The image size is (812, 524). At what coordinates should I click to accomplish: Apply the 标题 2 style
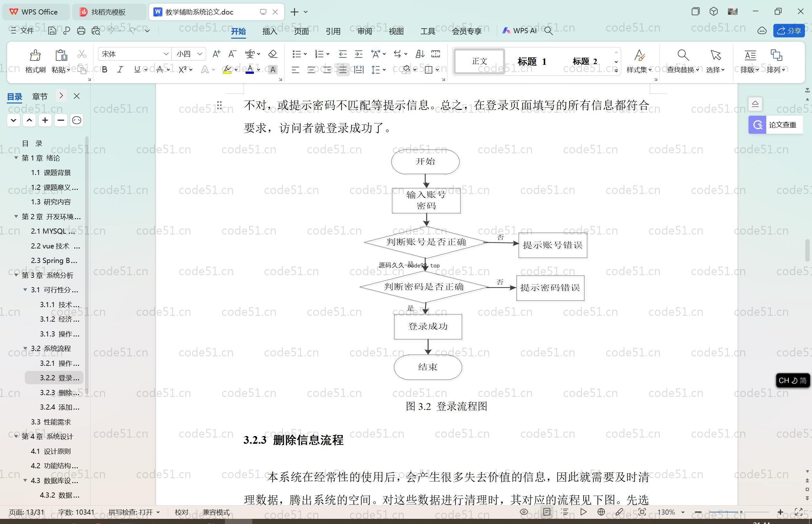(x=585, y=61)
